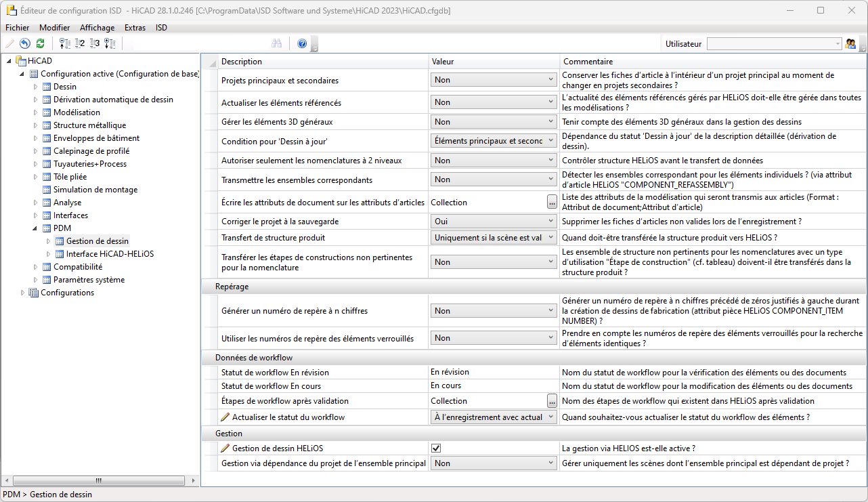Click the 'En cours' value field
This screenshot has height=502, width=868.
coord(494,385)
